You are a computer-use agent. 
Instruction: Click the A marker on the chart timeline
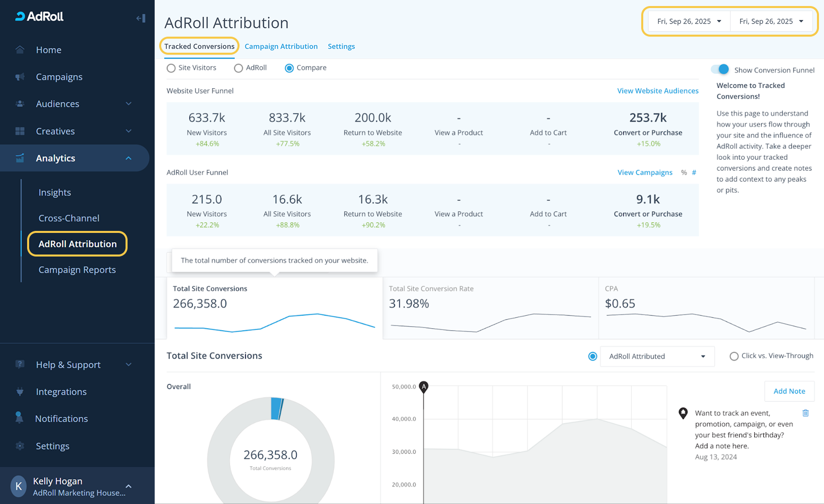[x=424, y=387]
